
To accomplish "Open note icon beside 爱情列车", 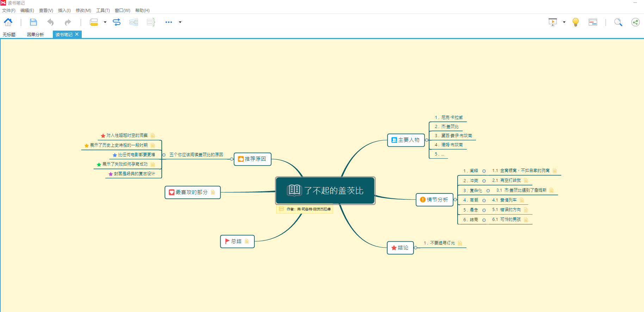I will pos(522,200).
